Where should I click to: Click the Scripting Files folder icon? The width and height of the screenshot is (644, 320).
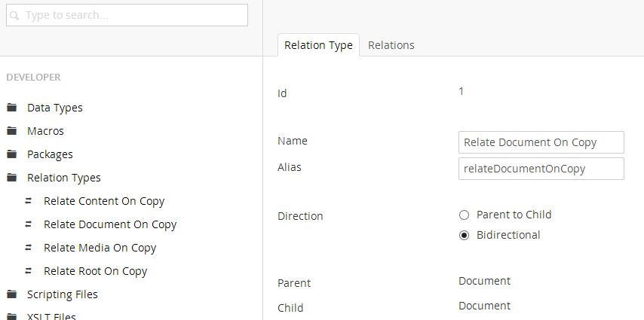pos(11,294)
